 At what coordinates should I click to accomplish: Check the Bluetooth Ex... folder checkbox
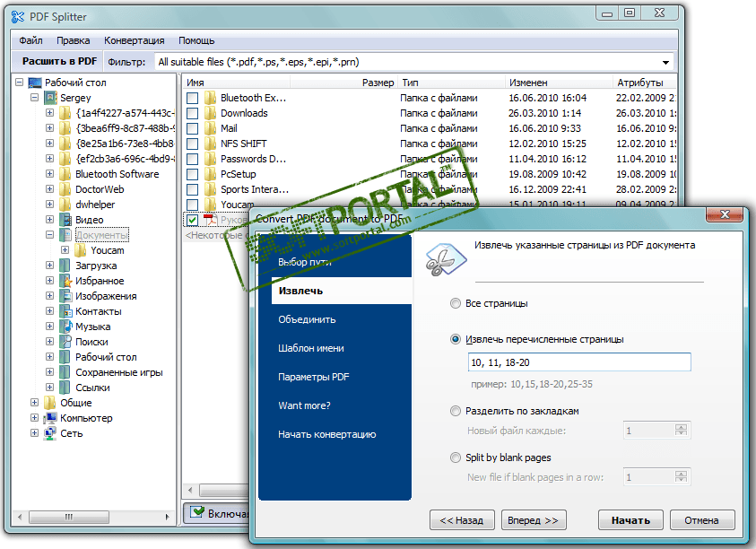(193, 98)
